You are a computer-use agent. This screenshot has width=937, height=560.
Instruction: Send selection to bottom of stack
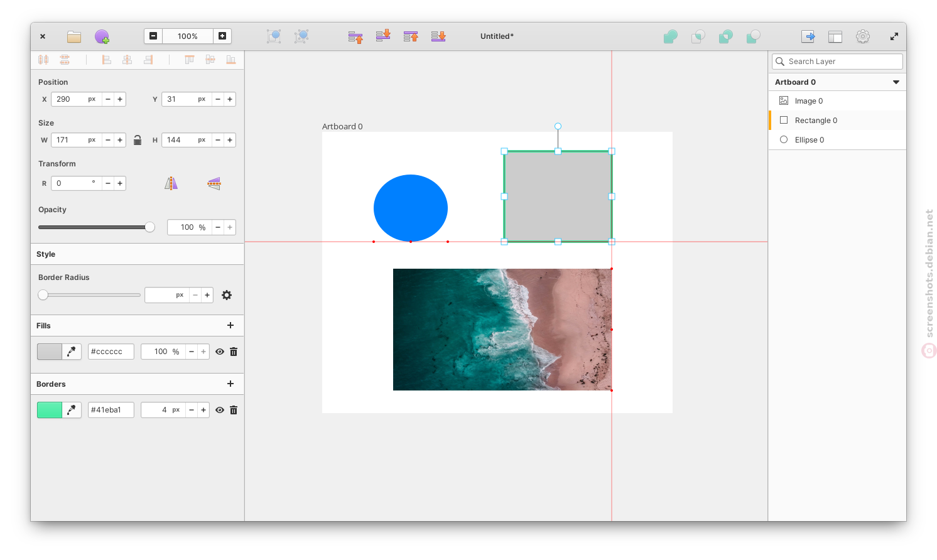(x=438, y=36)
